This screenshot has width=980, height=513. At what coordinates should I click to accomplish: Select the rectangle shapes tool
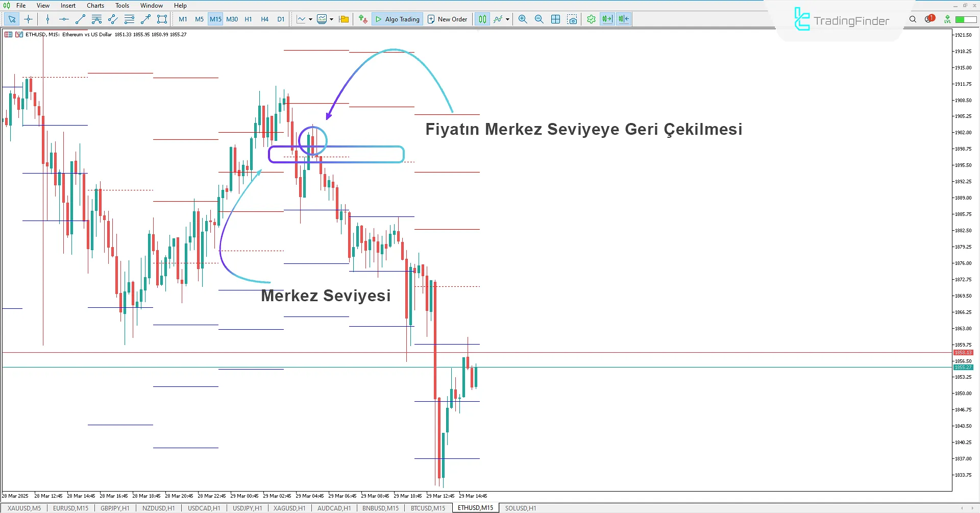[162, 19]
